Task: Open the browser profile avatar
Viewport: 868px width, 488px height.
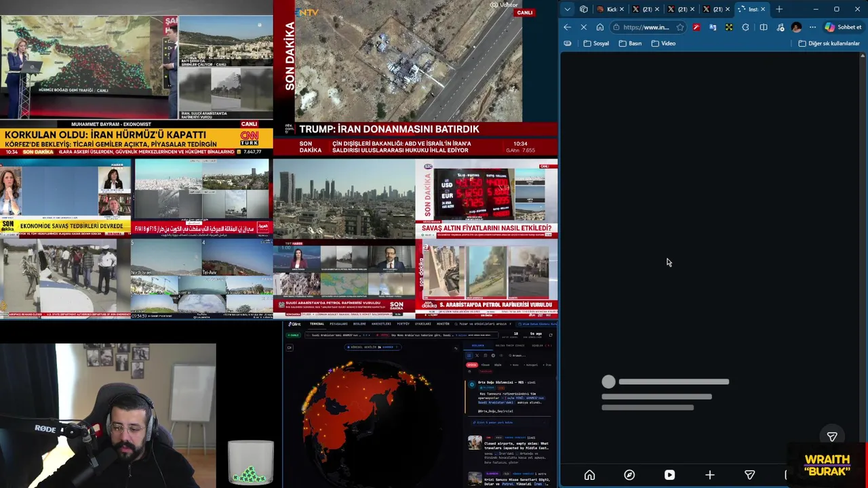Action: [796, 27]
